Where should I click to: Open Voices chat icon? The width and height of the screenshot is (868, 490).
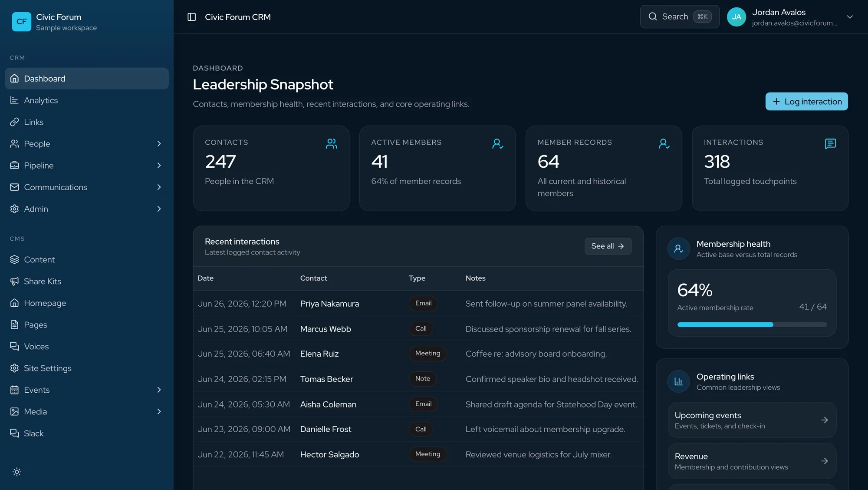(x=14, y=347)
